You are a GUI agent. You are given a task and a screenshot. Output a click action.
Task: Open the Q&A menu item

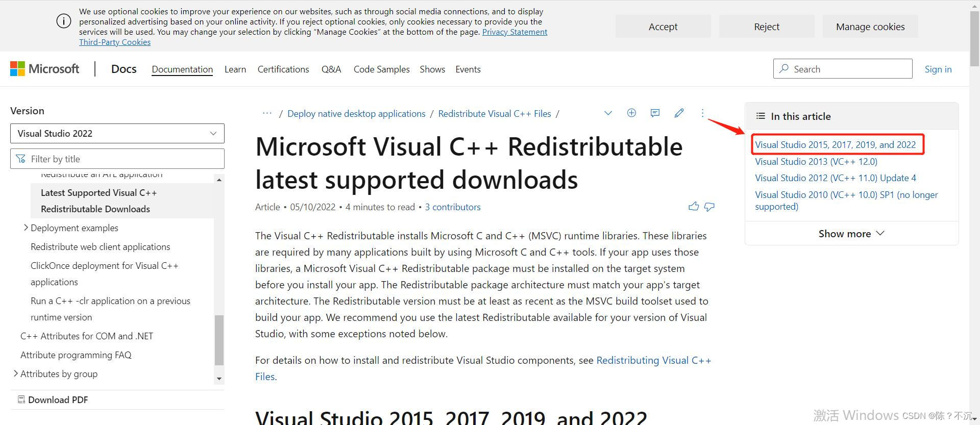tap(331, 69)
